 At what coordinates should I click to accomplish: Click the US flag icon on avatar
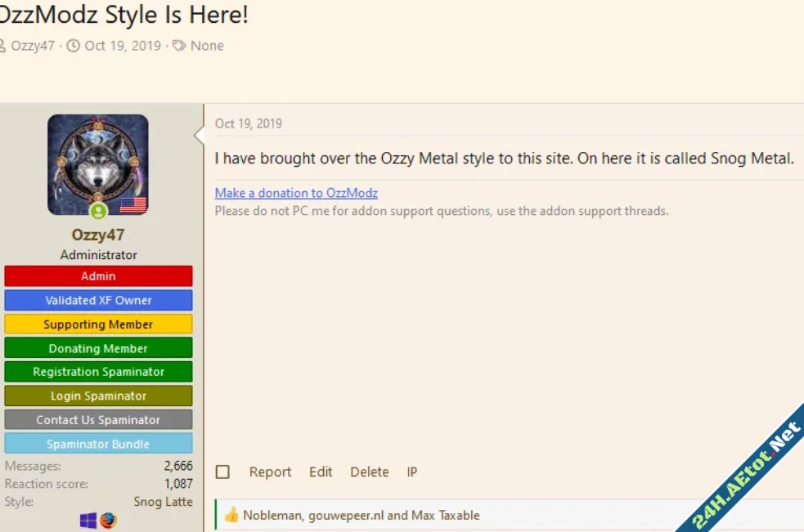tap(133, 204)
